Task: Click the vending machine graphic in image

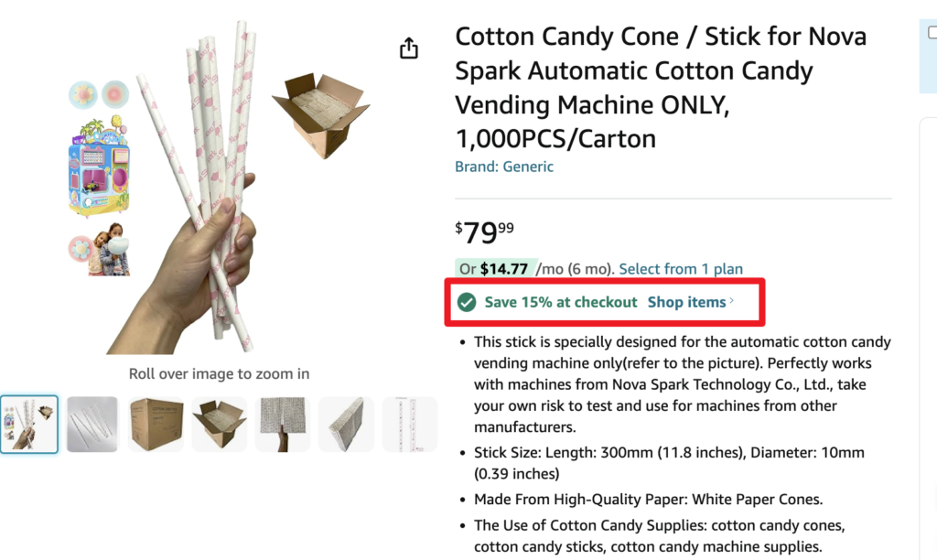Action: [x=99, y=167]
